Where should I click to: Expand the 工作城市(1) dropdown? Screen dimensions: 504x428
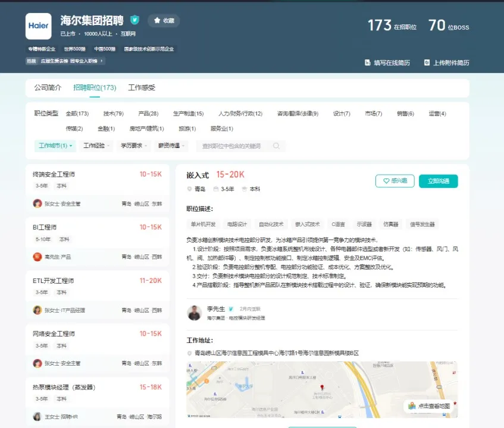point(55,146)
